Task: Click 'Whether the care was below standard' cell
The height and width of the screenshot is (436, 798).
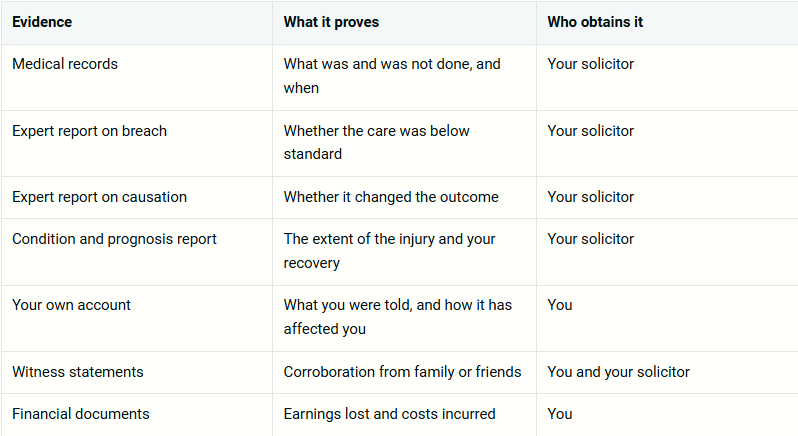Action: (x=404, y=143)
